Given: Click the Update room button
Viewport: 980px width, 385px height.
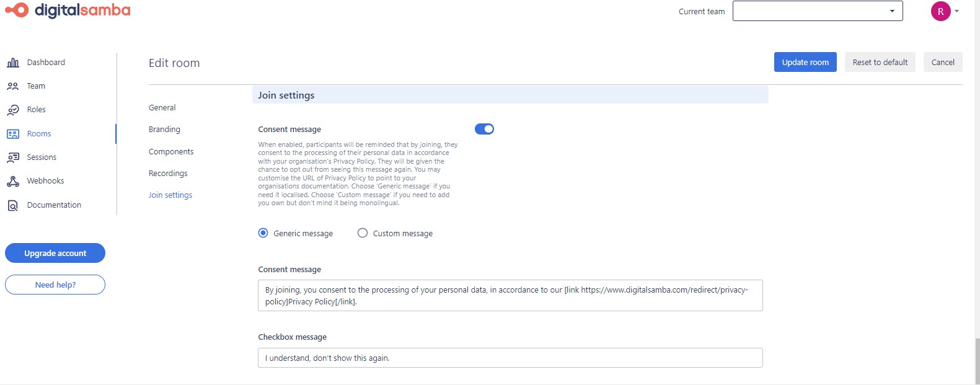Looking at the screenshot, I should [x=805, y=62].
